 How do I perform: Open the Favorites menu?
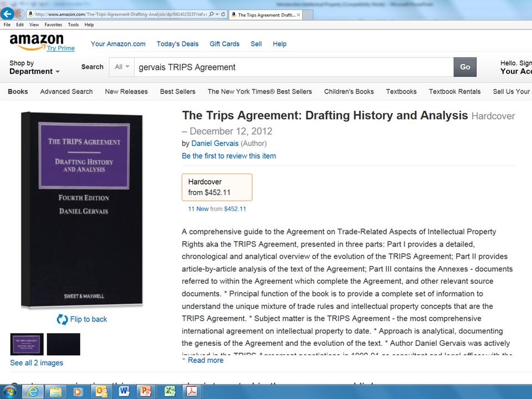(x=53, y=25)
